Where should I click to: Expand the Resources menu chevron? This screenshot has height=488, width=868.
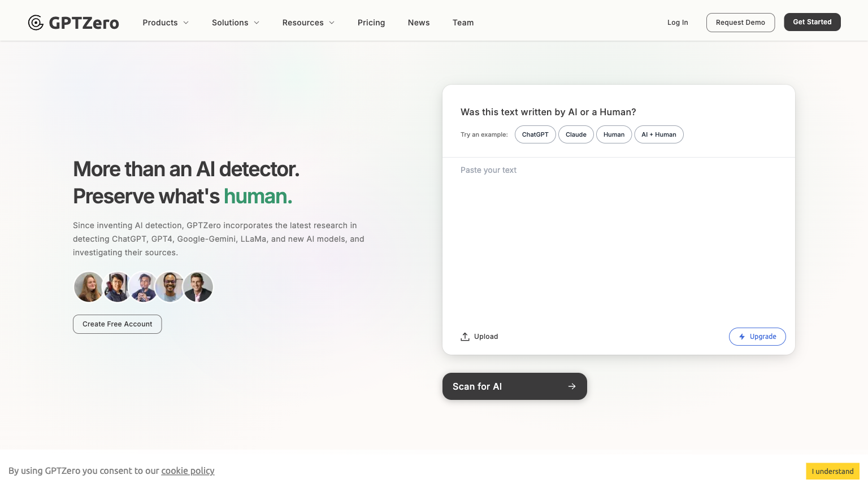tap(332, 23)
